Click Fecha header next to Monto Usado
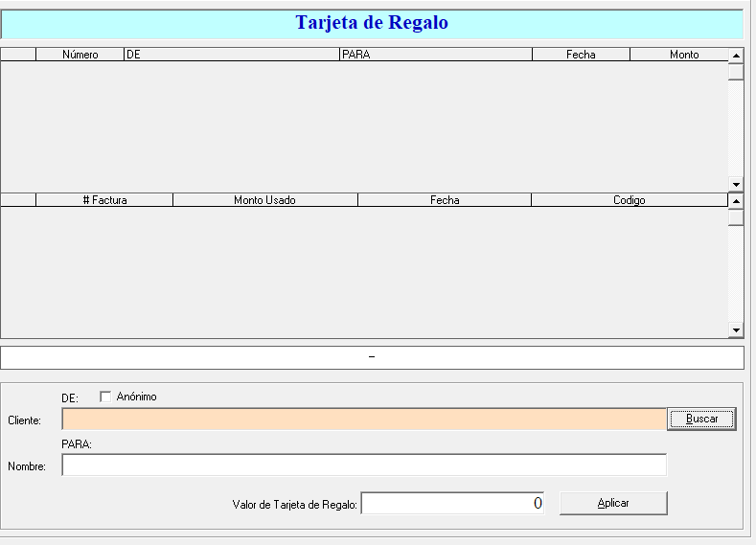Viewport: 756px width, 545px height. 445,200
